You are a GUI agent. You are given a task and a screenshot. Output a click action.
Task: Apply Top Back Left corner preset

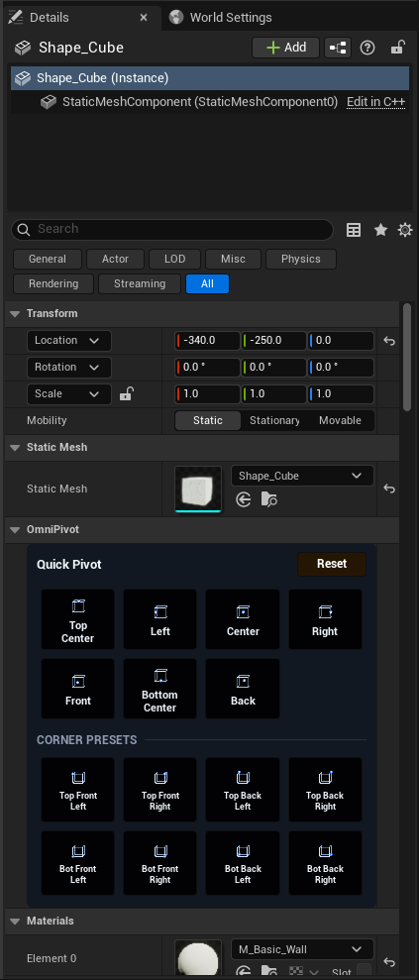243,790
